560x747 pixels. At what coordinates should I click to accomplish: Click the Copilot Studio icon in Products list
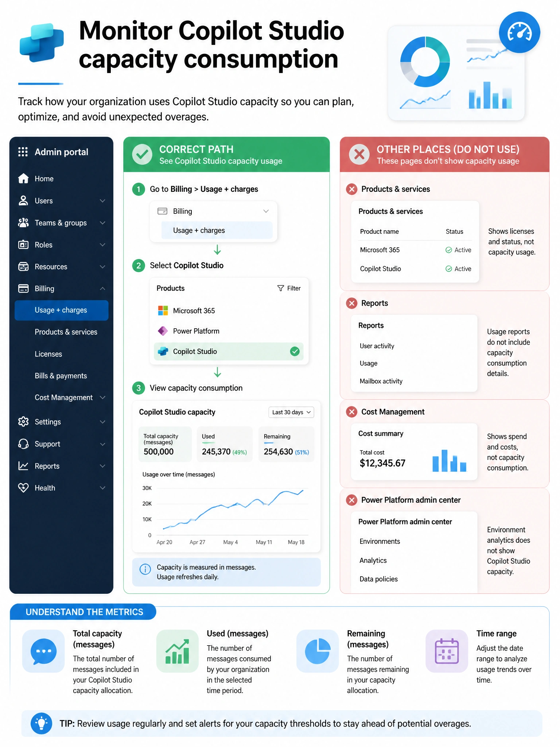(x=163, y=351)
